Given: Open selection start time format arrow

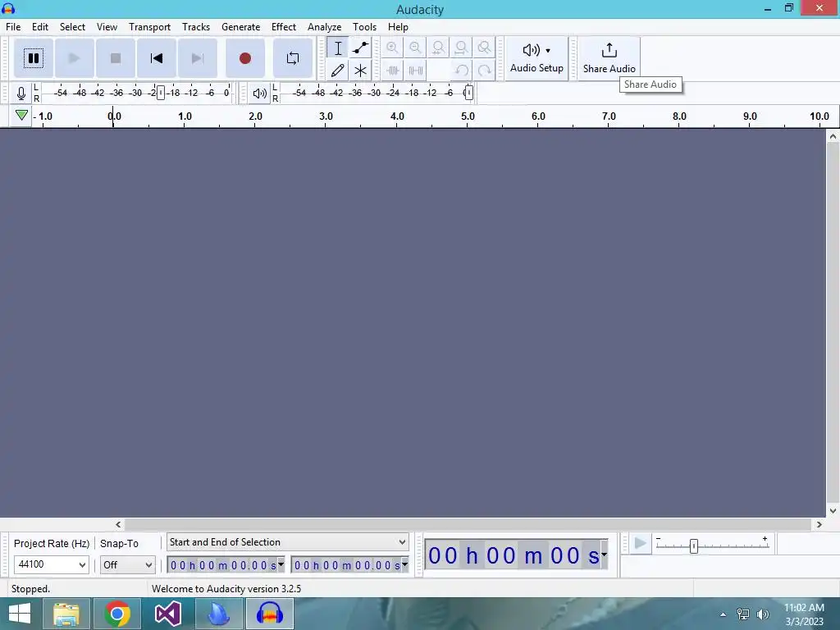Looking at the screenshot, I should coord(281,564).
